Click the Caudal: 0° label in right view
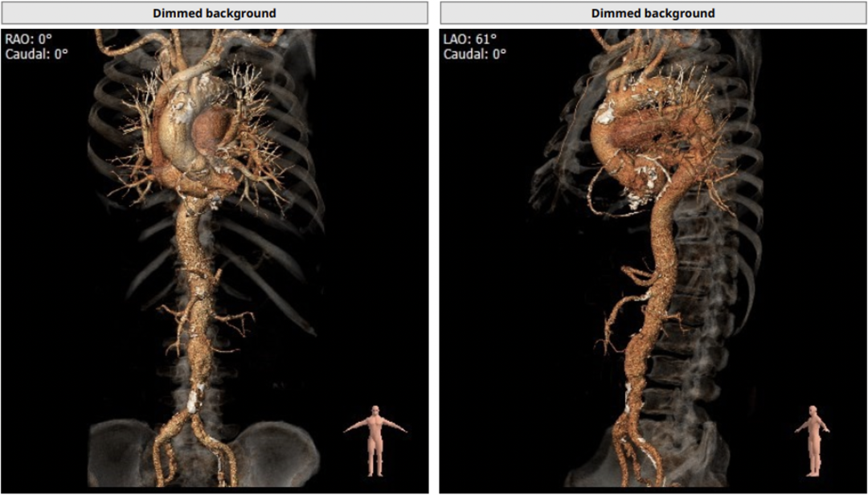 [476, 54]
